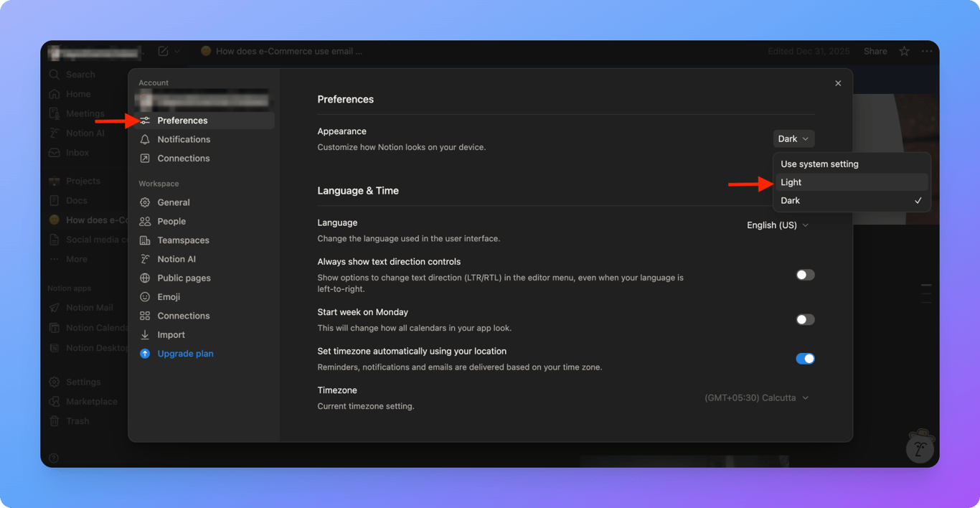Select the Import settings option
This screenshot has width=980, height=508.
click(171, 334)
